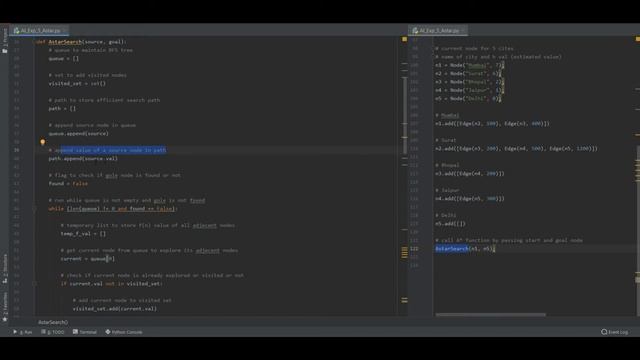The height and width of the screenshot is (360, 640).
Task: Click the n1.add Edge list line
Action: tap(492, 123)
